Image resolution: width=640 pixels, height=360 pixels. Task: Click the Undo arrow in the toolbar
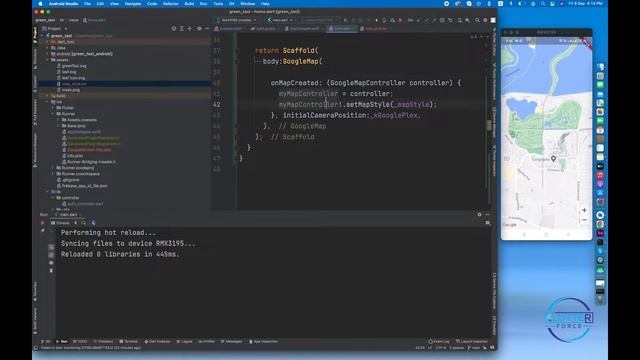pos(450,20)
